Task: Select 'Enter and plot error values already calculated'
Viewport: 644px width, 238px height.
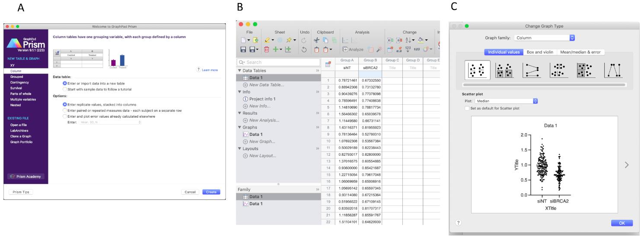Action: (x=65, y=116)
